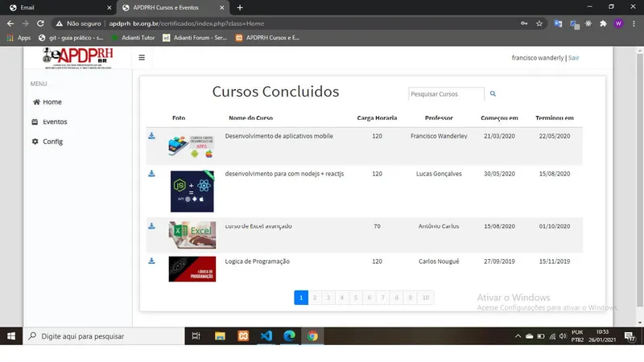Click the browser forward arrow
Image resolution: width=644 pixels, height=362 pixels.
point(26,23)
